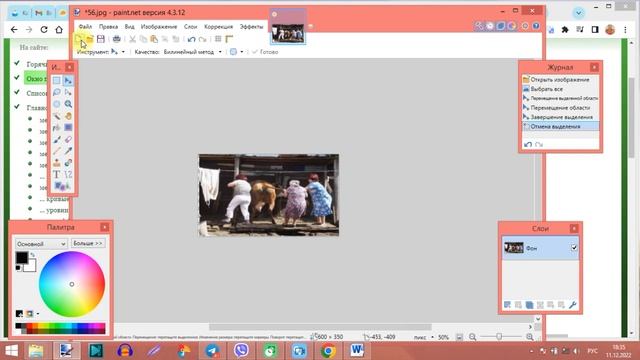This screenshot has height=360, width=640.
Task: Click the zoom out magnifier in status bar
Action: pyautogui.click(x=473, y=337)
